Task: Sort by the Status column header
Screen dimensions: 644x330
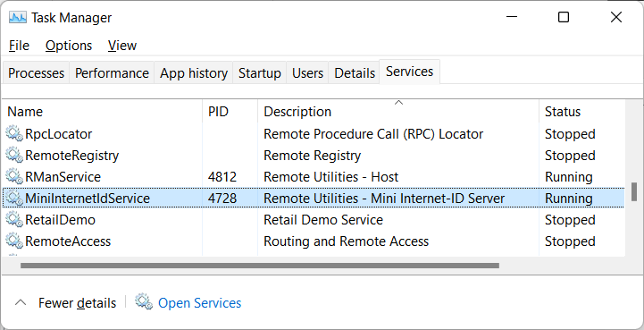Action: click(582, 112)
